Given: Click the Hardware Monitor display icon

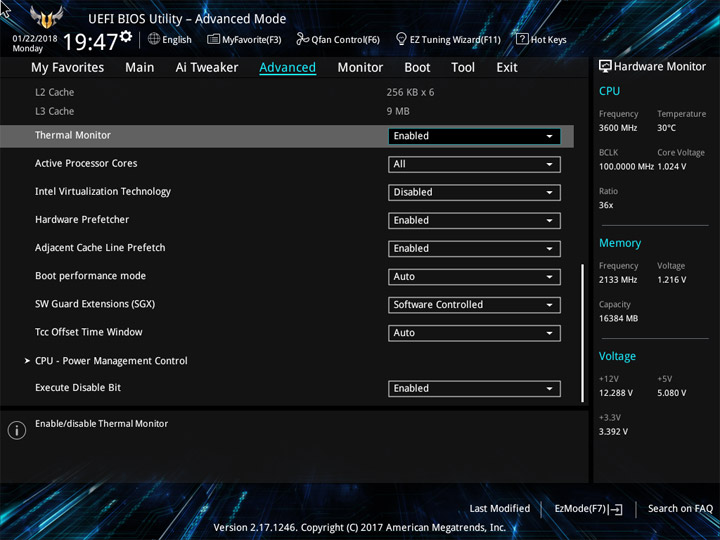Looking at the screenshot, I should pos(605,67).
